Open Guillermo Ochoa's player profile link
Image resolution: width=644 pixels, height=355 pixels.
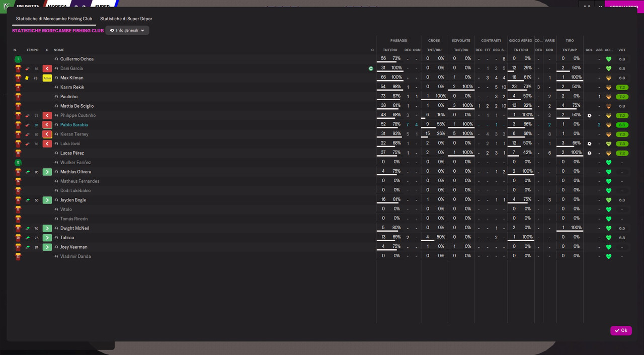pyautogui.click(x=77, y=59)
